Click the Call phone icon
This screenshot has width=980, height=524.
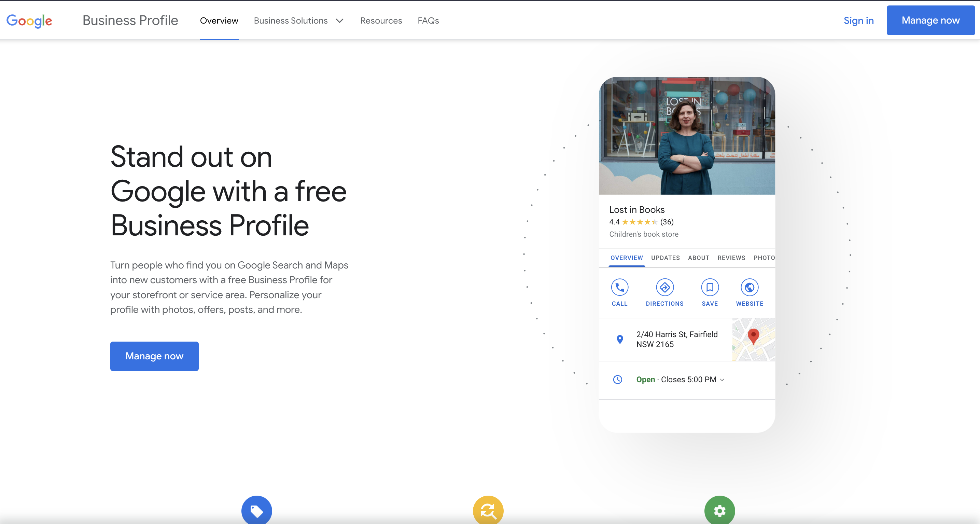(x=619, y=287)
